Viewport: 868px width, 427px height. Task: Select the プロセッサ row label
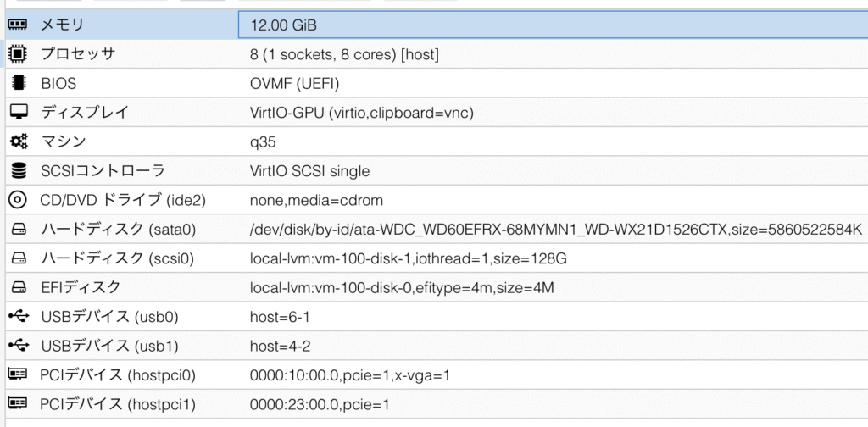77,55
